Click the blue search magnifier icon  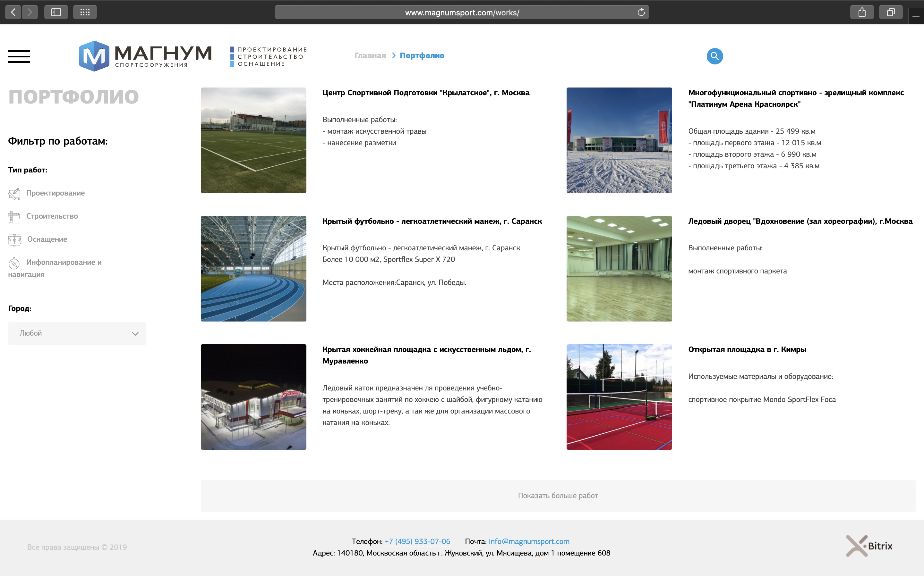click(x=714, y=56)
